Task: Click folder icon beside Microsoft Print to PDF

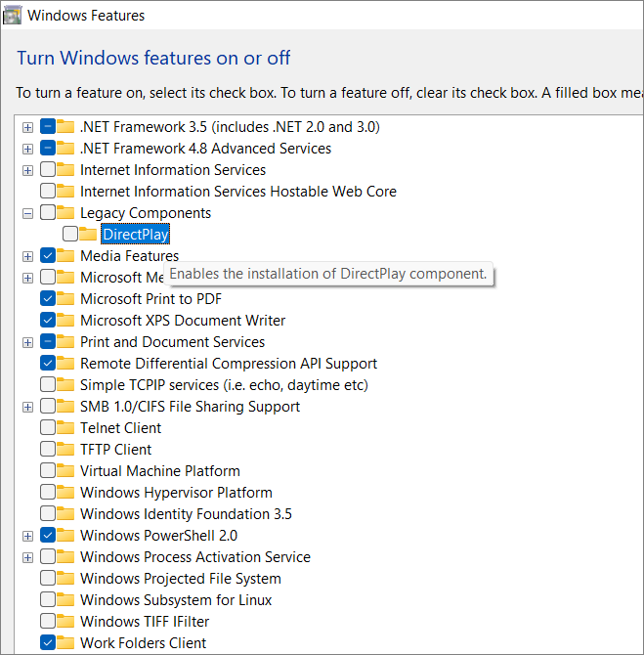Action: (65, 298)
